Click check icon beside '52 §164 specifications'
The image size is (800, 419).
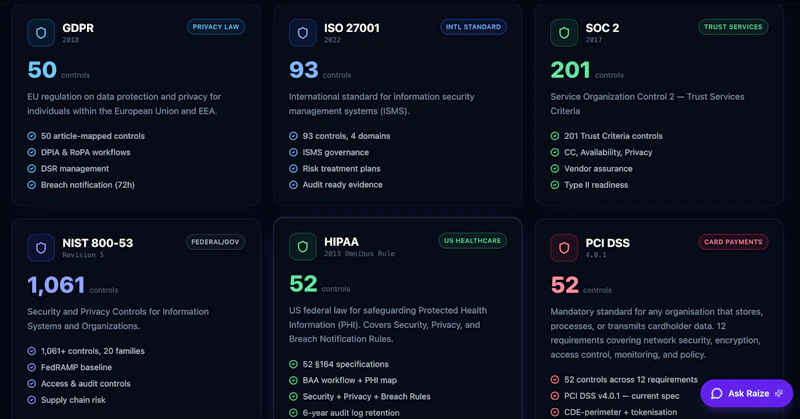click(x=293, y=364)
